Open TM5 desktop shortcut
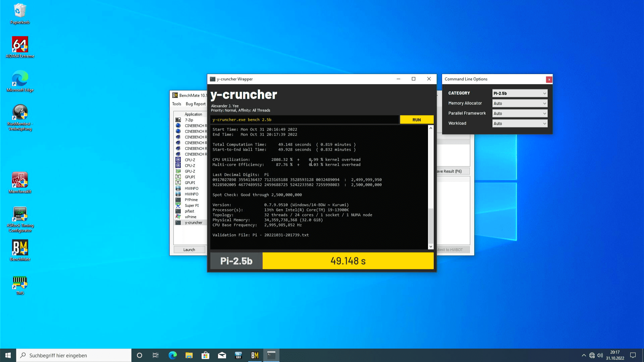 [20, 285]
